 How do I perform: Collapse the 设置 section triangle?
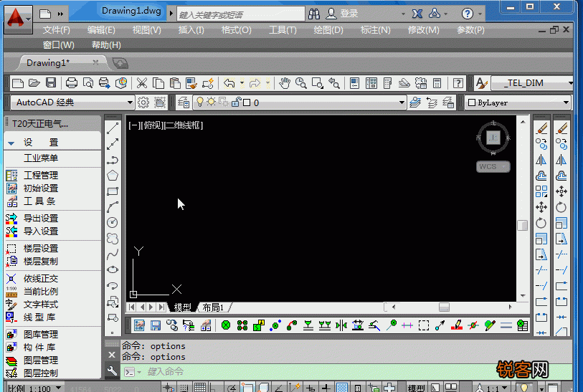(x=11, y=143)
